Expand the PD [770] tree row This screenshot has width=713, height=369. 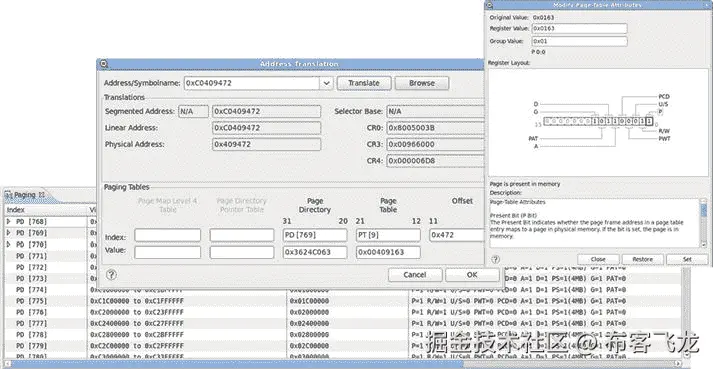pyautogui.click(x=9, y=244)
